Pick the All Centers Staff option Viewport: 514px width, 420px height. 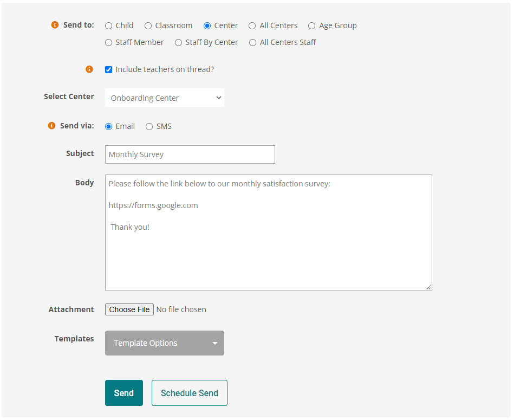click(252, 43)
